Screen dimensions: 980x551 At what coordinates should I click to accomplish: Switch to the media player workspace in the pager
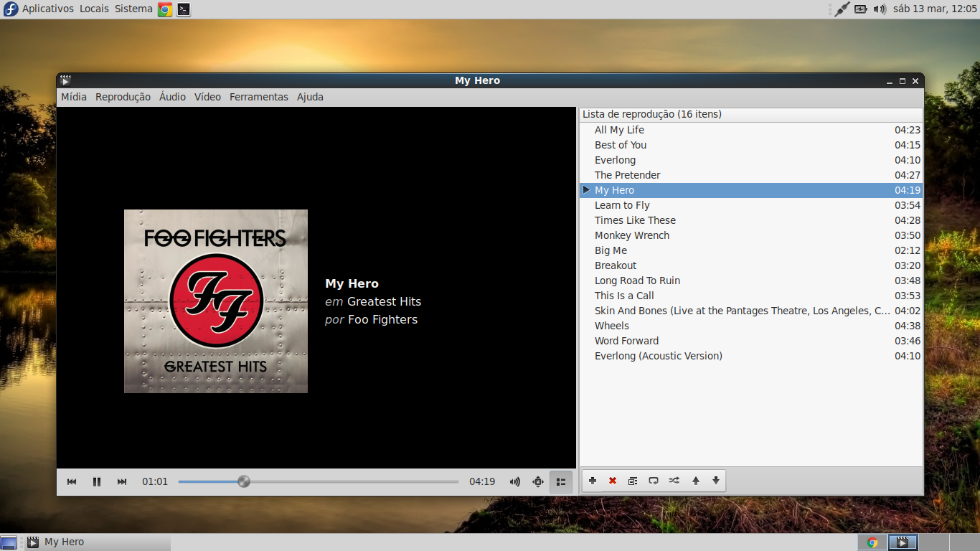pos(903,542)
